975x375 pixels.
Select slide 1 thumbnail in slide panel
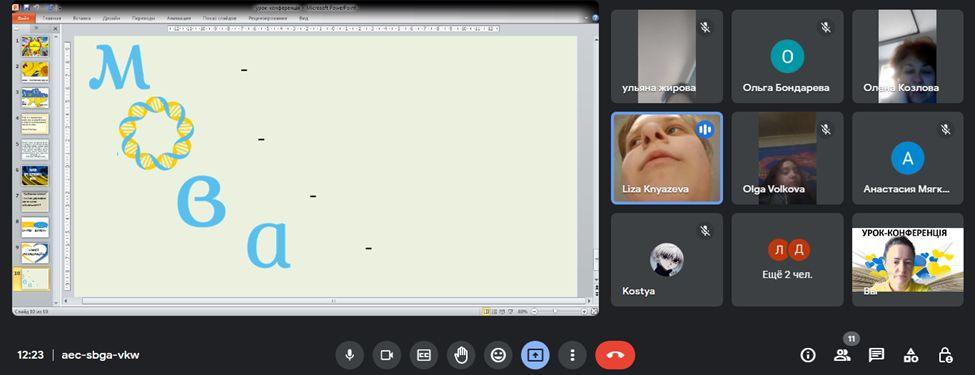click(35, 46)
